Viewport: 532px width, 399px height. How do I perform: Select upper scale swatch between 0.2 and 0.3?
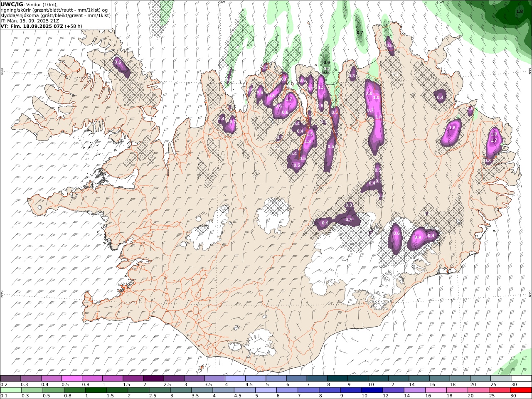point(11,379)
